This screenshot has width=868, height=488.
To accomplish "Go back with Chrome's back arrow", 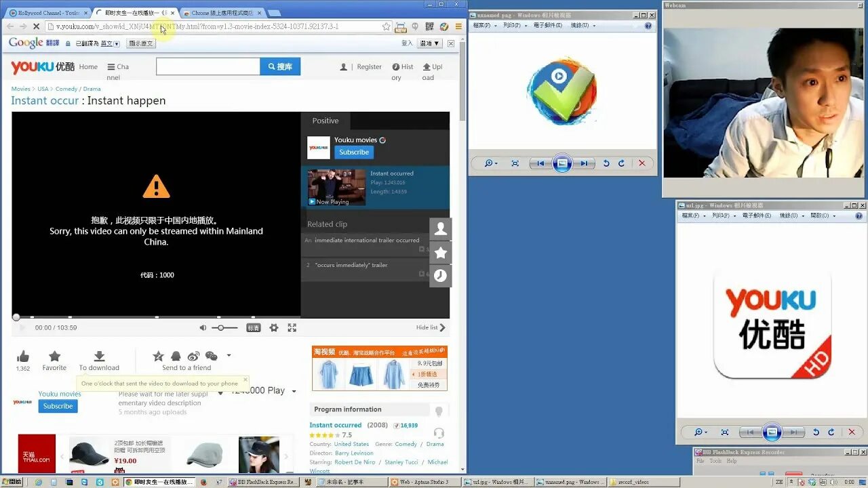I will (10, 26).
